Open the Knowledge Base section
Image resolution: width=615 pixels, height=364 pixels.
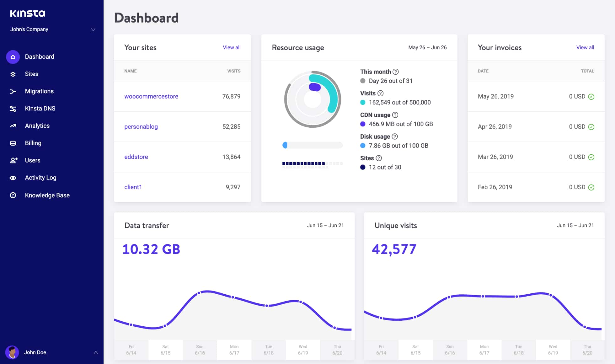coord(48,195)
